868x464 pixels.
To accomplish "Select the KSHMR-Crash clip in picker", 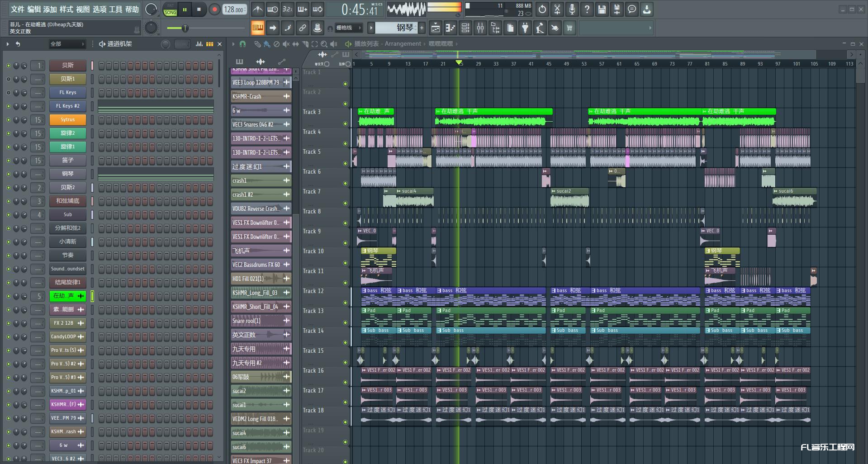I will click(261, 97).
